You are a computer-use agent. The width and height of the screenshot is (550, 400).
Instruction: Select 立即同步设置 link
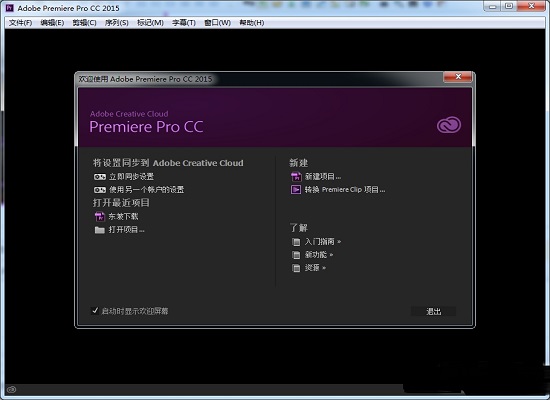[x=131, y=177]
